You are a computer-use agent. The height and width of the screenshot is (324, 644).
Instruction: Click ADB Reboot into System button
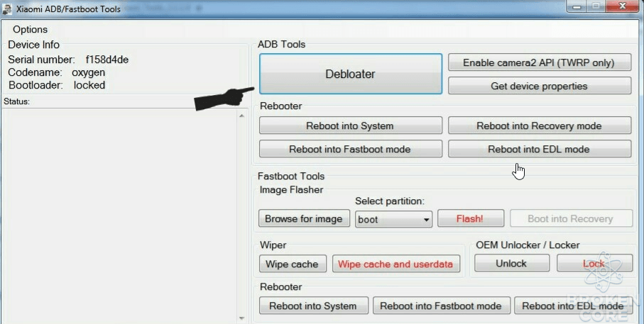pos(350,125)
